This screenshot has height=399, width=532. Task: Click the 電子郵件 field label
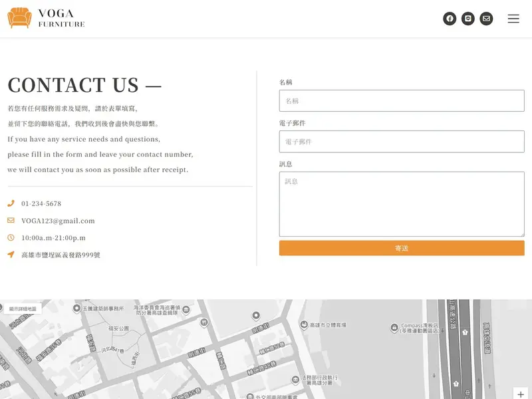pos(293,123)
